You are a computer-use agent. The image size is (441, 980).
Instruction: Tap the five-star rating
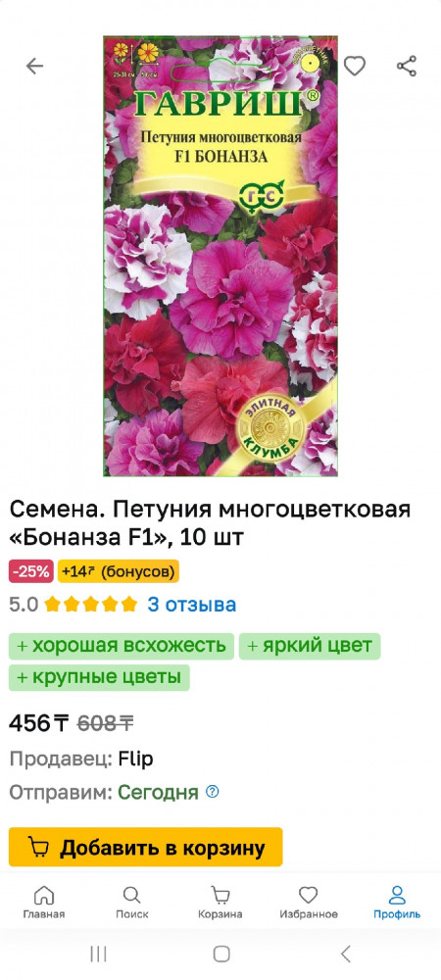90,605
